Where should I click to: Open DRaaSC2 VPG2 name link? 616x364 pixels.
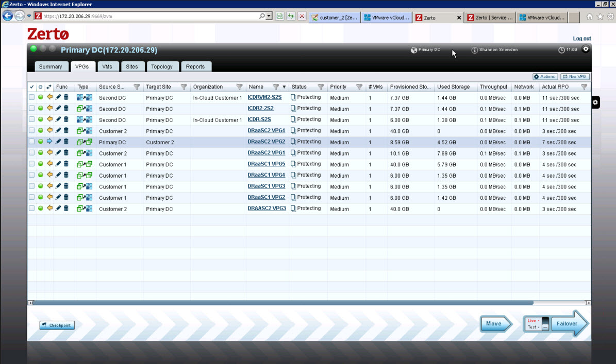[267, 142]
